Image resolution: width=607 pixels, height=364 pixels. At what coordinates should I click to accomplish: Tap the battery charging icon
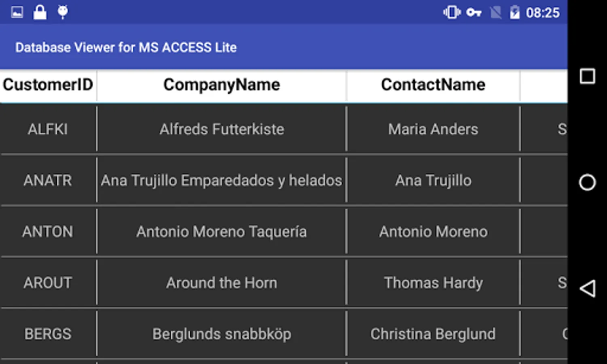coord(514,13)
